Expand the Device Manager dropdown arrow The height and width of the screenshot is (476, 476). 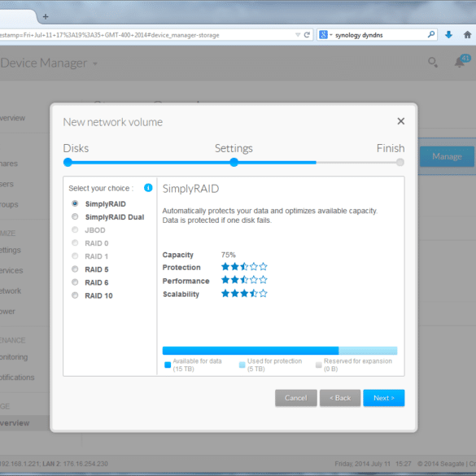[95, 63]
